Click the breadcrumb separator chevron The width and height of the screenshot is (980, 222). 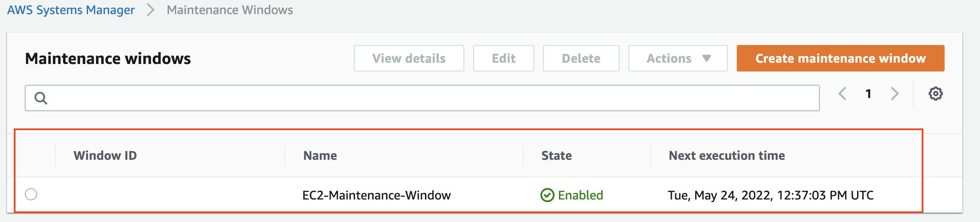point(150,10)
